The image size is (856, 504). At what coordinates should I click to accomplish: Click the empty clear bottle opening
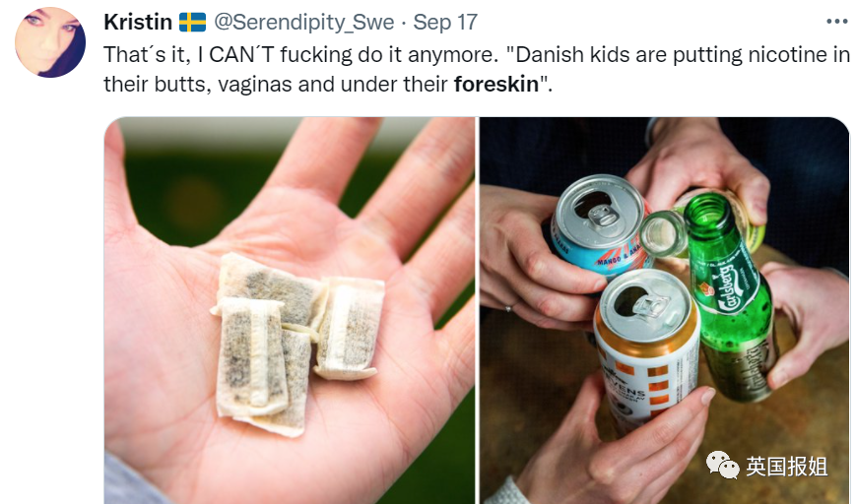[663, 234]
